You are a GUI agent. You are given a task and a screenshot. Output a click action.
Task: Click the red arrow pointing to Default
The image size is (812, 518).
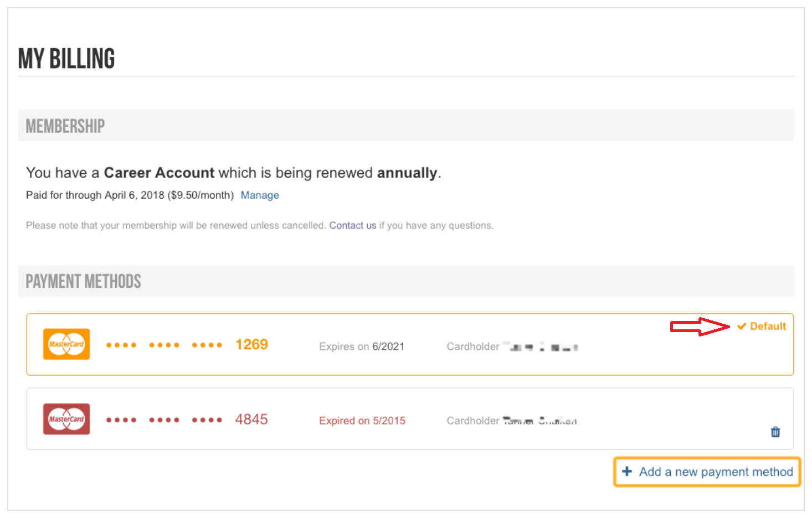[x=700, y=327]
